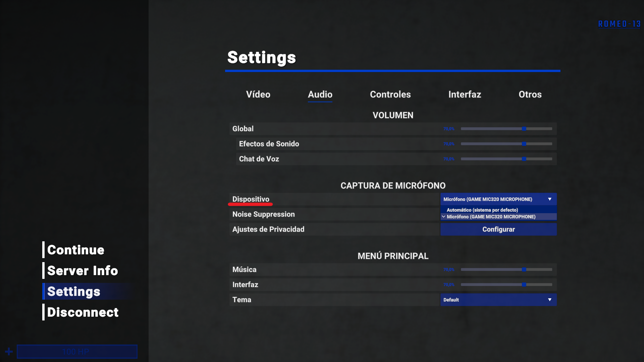Screen dimensions: 644x362
Task: Open Server Info from the side menu
Action: (83, 271)
